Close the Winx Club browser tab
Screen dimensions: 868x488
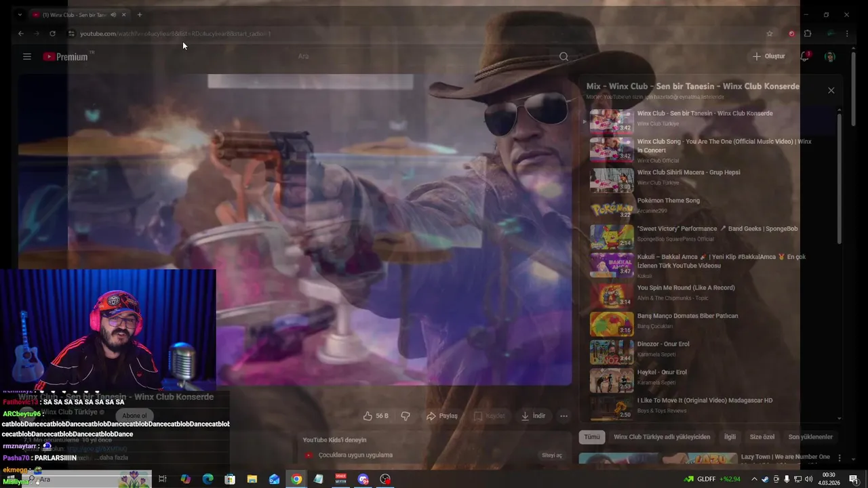[x=123, y=14]
